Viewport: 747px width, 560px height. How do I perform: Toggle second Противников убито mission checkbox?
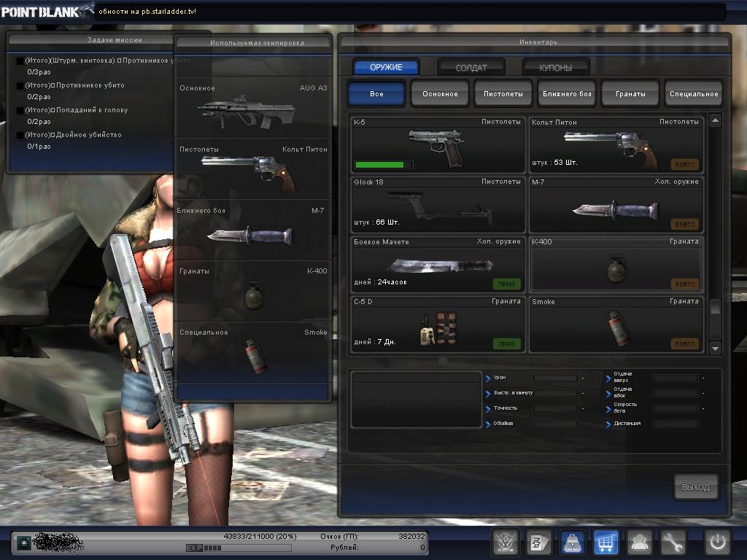pos(20,86)
